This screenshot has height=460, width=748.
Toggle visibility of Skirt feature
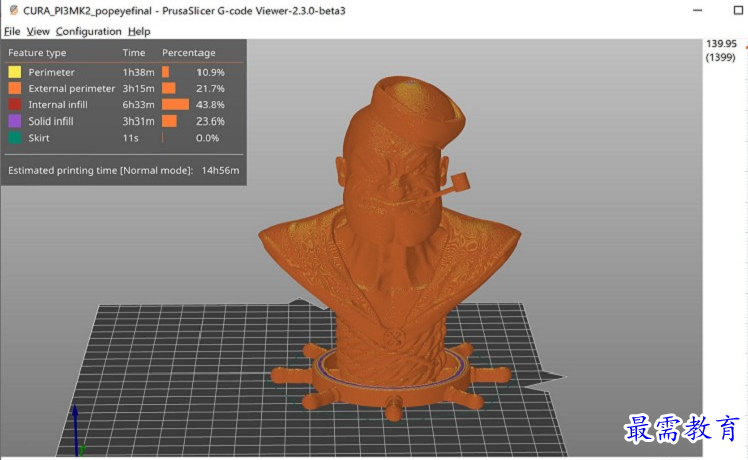tap(39, 138)
